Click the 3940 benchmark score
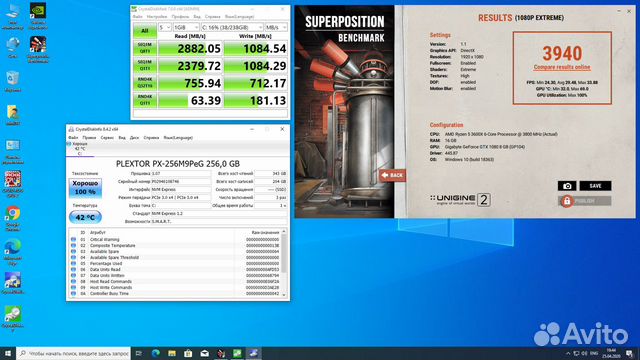 coord(562,53)
